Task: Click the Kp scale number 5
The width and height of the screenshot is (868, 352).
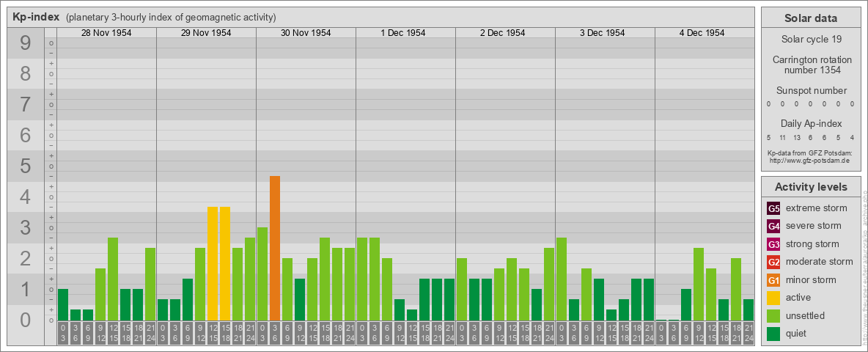Action: tap(26, 166)
